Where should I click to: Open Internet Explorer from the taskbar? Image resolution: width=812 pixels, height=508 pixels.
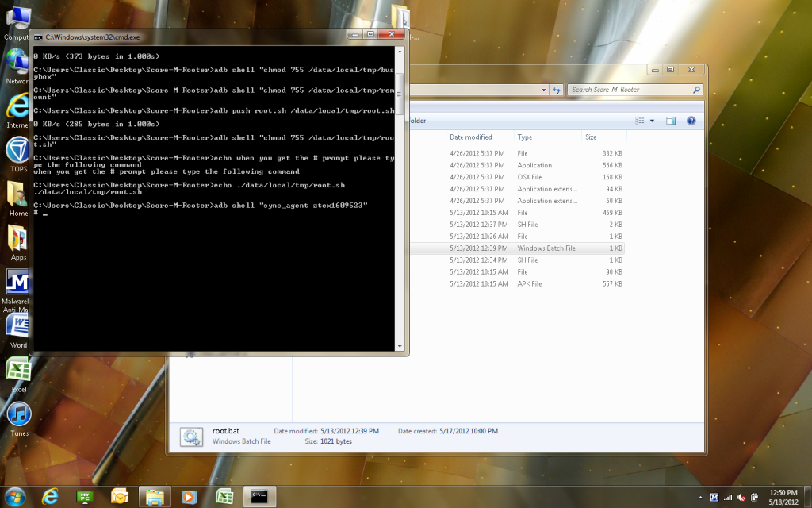click(51, 496)
